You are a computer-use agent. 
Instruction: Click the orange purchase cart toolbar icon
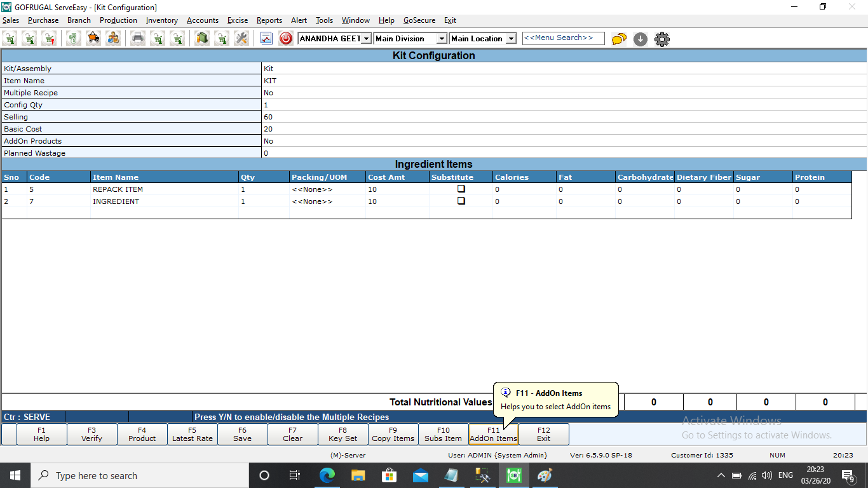pos(93,39)
